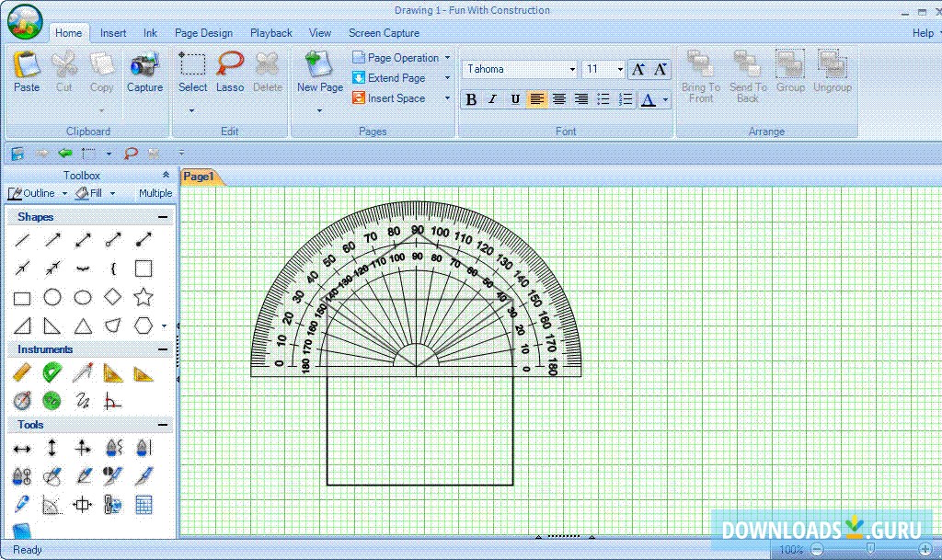
Task: Toggle Bold formatting
Action: (471, 99)
